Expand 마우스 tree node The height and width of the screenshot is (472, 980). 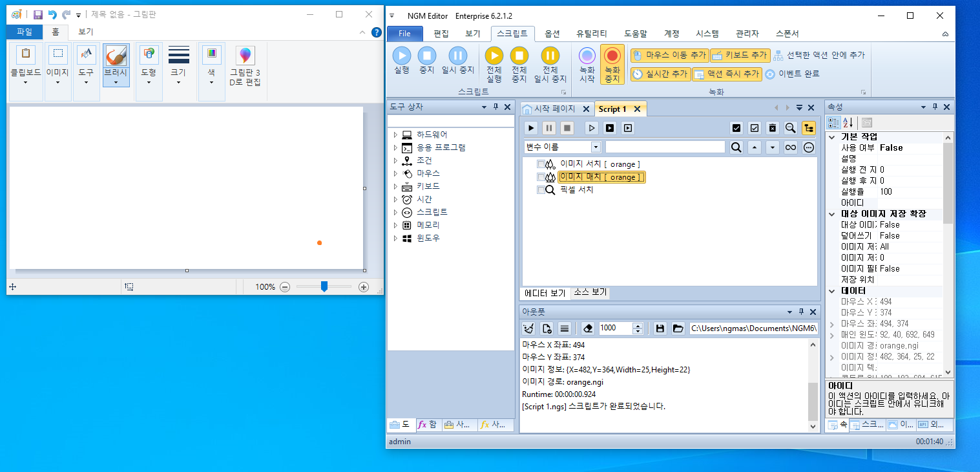coord(395,173)
